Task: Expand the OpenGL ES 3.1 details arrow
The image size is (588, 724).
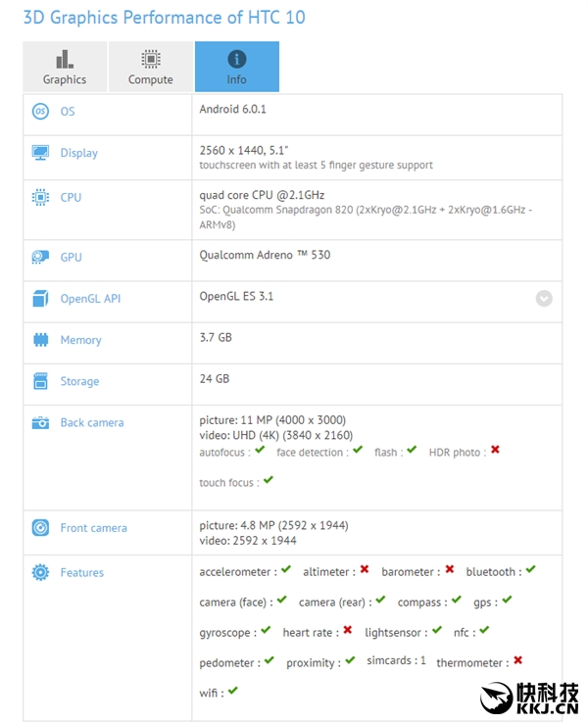Action: (x=544, y=299)
